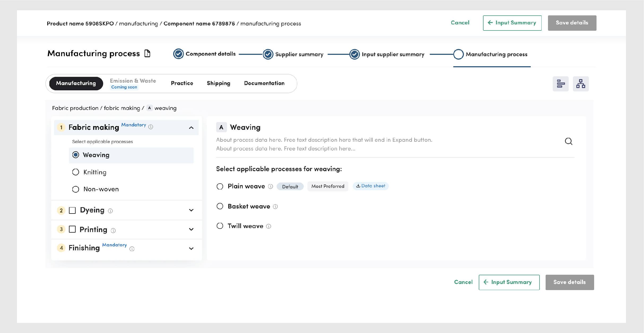The width and height of the screenshot is (644, 333).
Task: Click the search magnifier in Weaving panel
Action: point(568,141)
